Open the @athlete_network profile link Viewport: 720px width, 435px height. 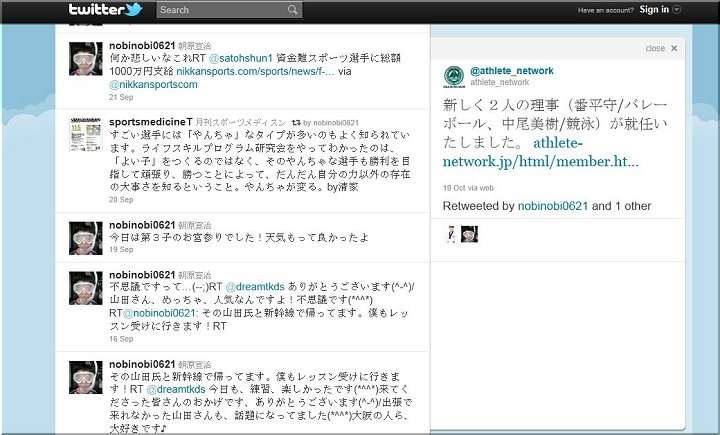pyautogui.click(x=511, y=71)
